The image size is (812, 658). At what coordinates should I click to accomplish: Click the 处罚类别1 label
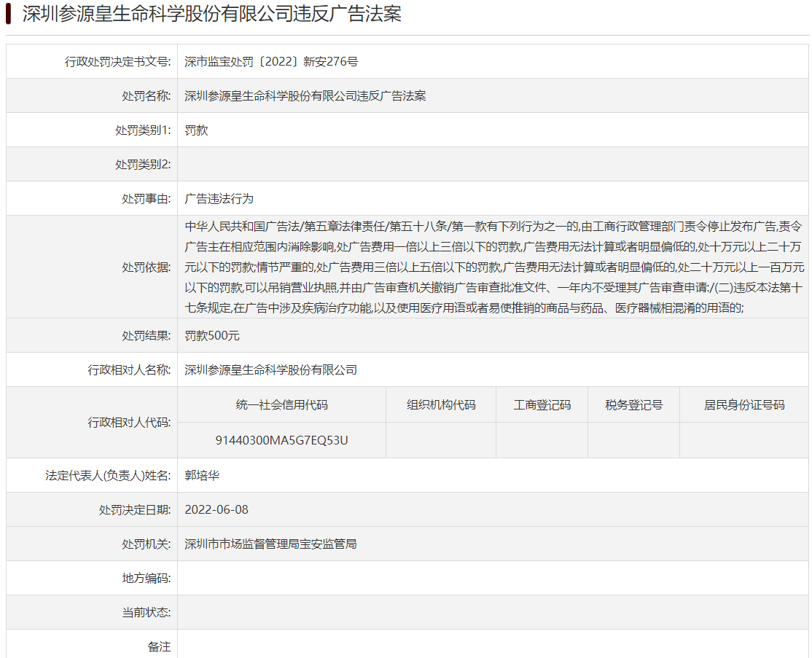(x=143, y=130)
